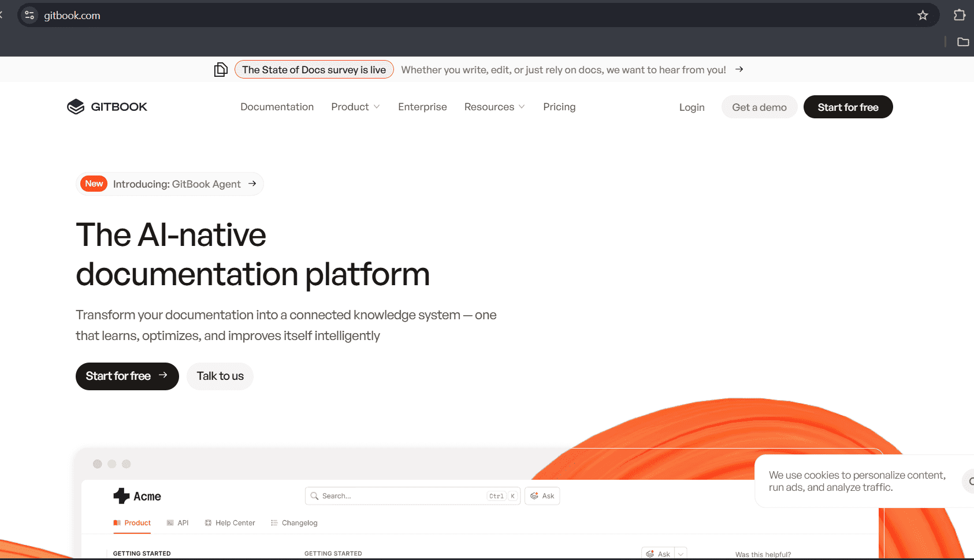Click the New badge
Viewport: 974px width, 560px height.
[x=94, y=184]
